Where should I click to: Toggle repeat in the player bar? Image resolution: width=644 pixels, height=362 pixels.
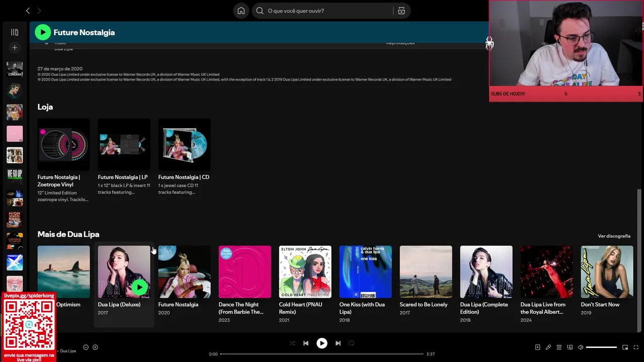click(x=352, y=343)
